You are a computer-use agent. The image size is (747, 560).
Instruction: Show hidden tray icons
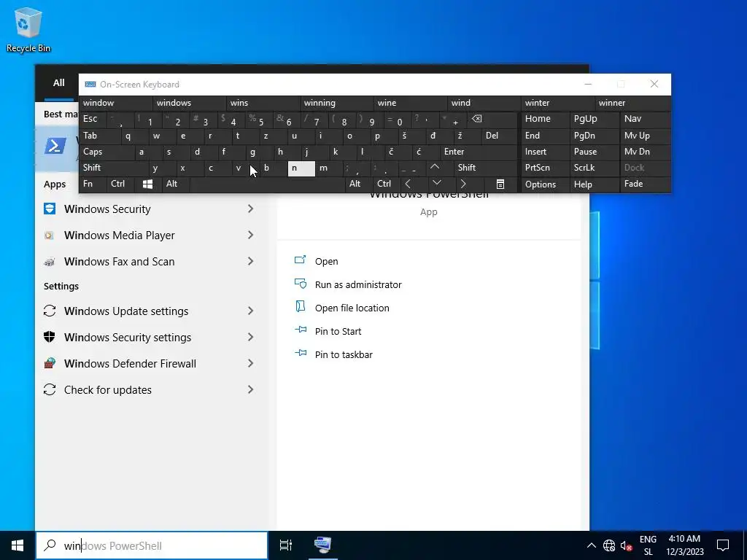click(591, 545)
